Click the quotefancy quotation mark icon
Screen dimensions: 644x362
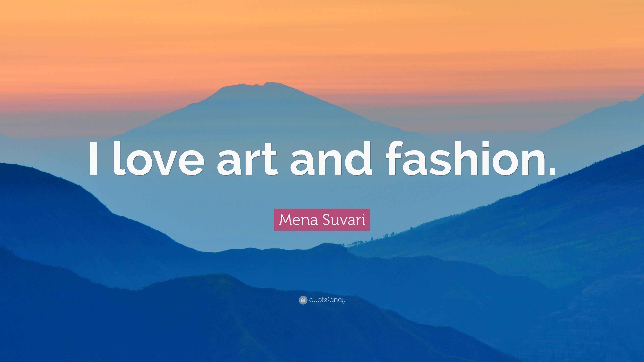point(303,300)
